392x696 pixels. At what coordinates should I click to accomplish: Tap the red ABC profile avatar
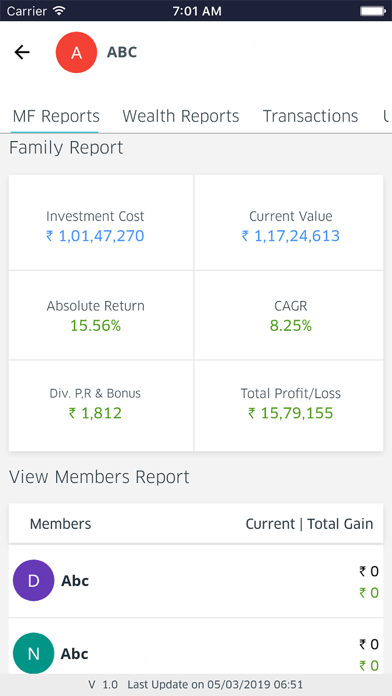coord(76,52)
